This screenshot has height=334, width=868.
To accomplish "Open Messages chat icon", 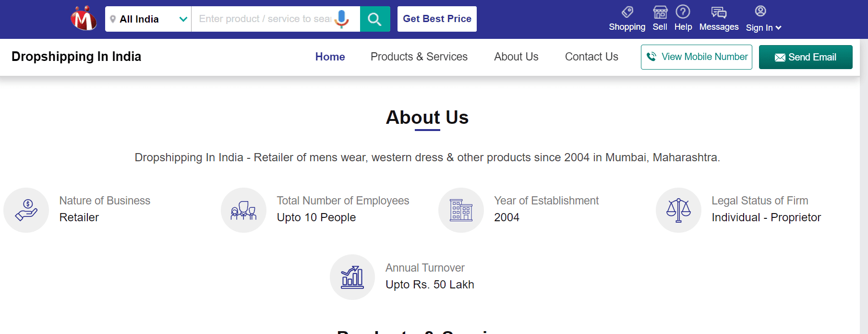I will (x=719, y=12).
